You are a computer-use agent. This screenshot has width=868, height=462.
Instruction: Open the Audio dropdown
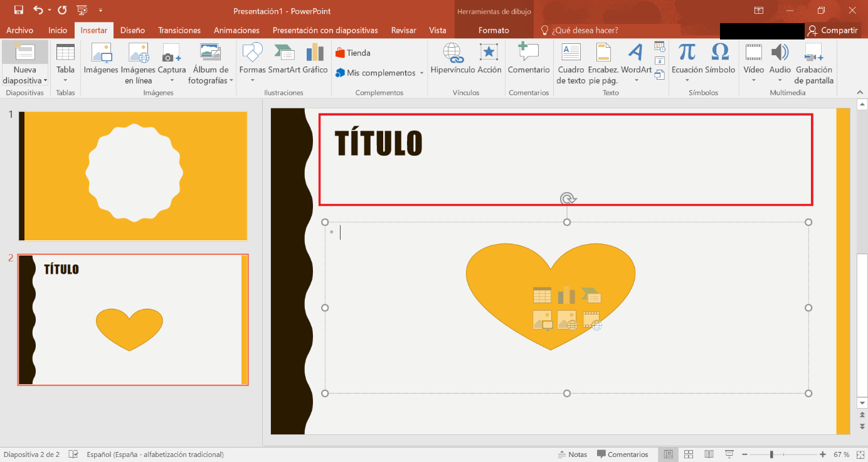coord(780,80)
